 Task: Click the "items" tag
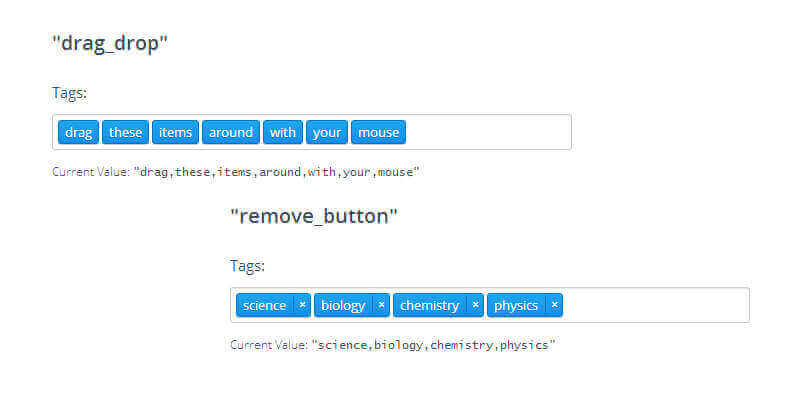pos(175,132)
